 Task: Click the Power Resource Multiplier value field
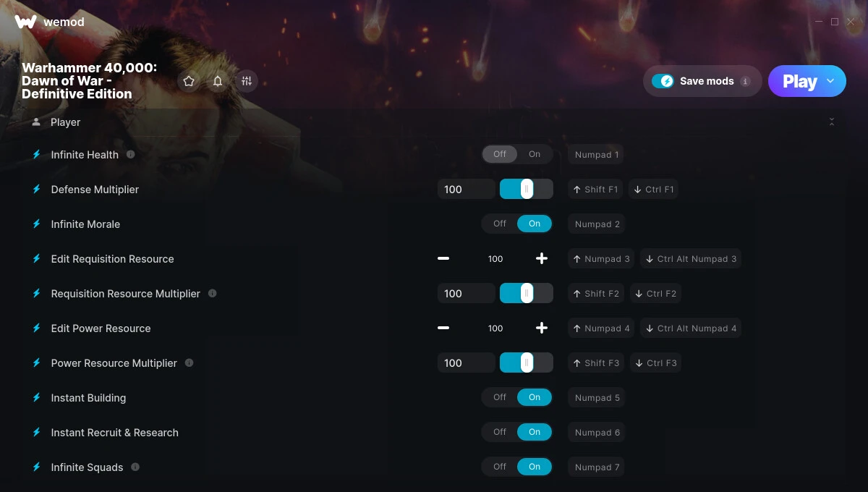coord(467,362)
